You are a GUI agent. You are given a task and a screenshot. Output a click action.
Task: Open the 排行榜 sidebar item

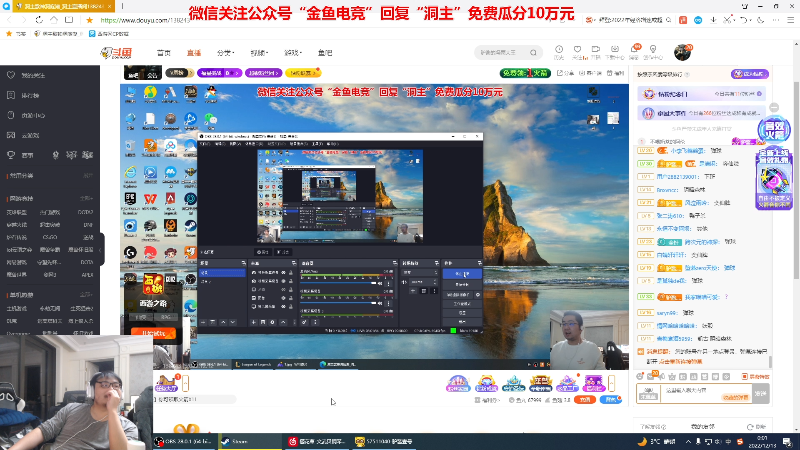(31, 95)
